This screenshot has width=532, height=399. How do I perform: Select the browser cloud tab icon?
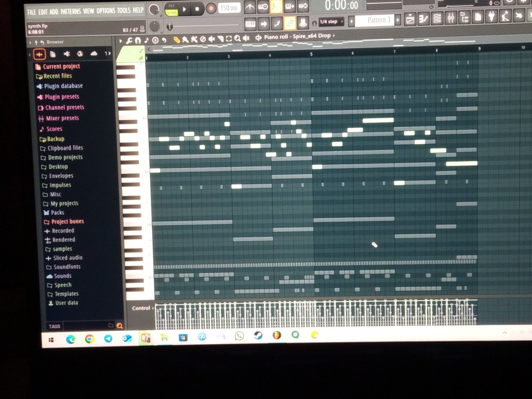click(94, 54)
